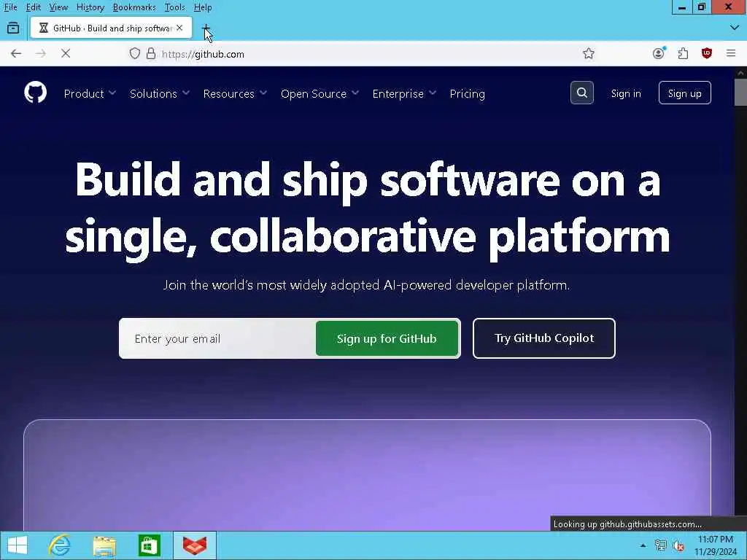Click the network tray icon

660,545
